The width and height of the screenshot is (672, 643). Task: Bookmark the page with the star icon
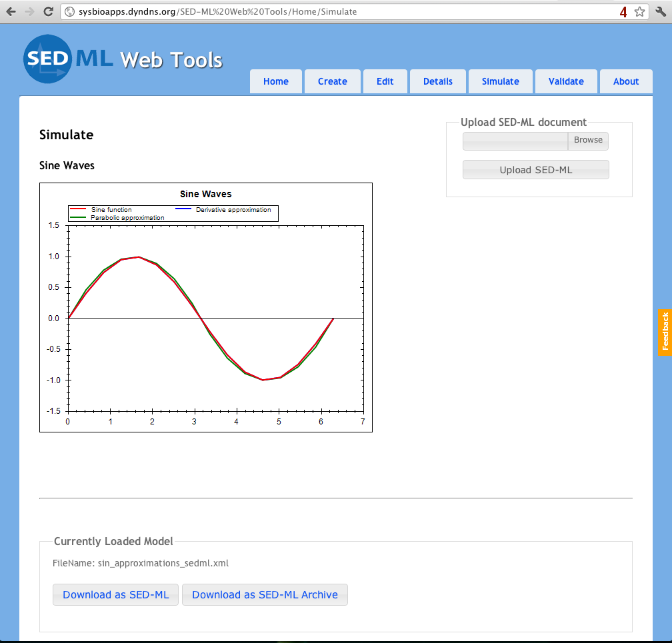[x=639, y=11]
